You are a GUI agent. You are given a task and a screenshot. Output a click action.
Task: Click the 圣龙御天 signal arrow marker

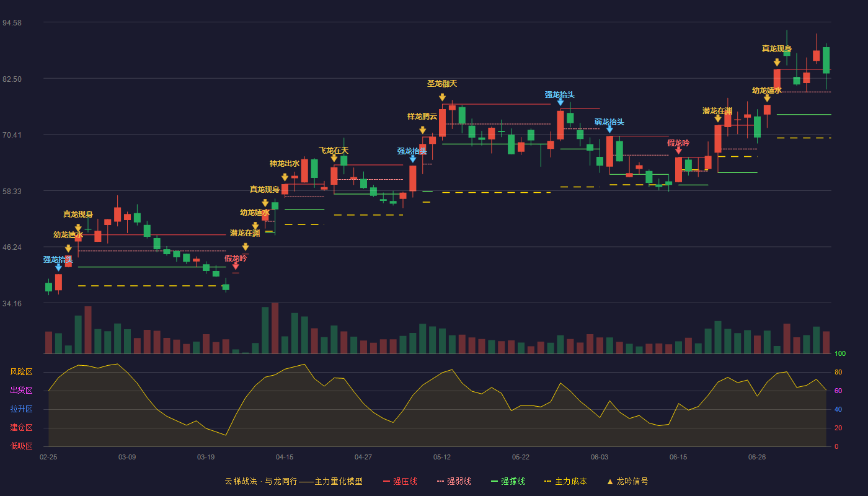[x=442, y=97]
